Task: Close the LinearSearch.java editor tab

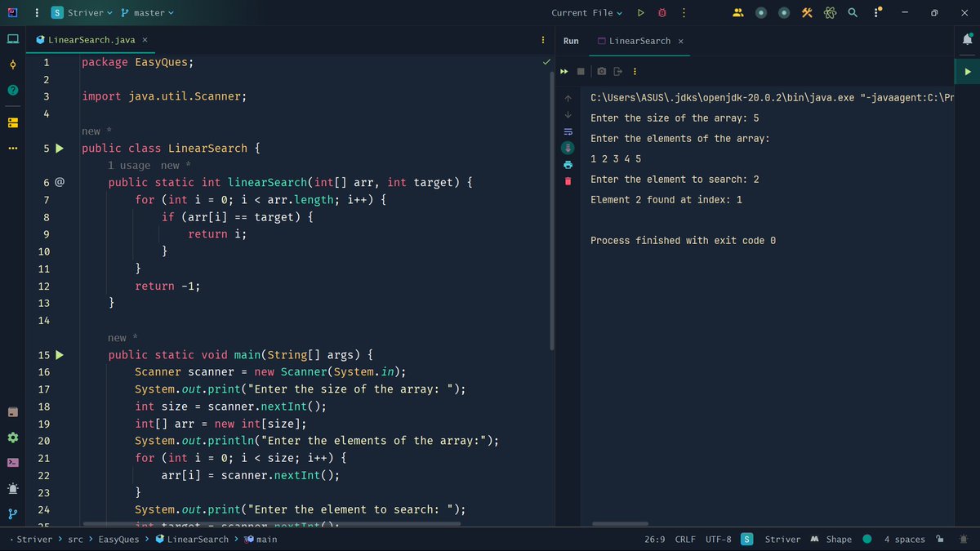Action: coord(145,40)
